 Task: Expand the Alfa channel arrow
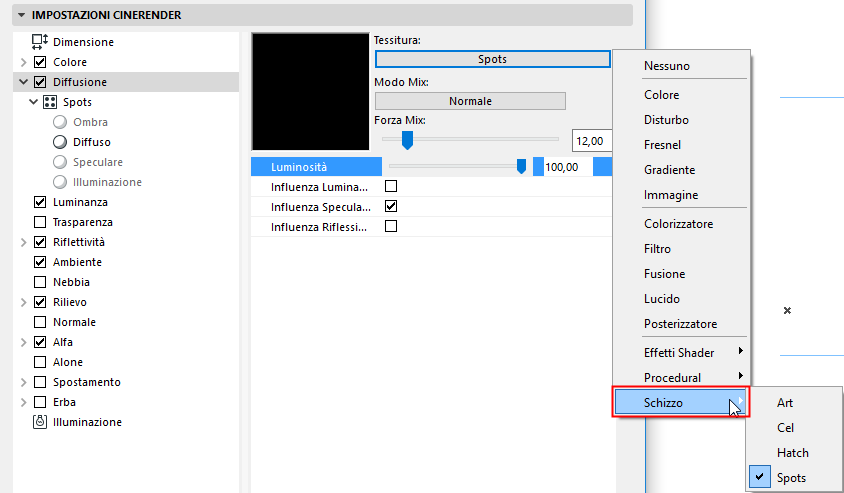click(x=23, y=342)
